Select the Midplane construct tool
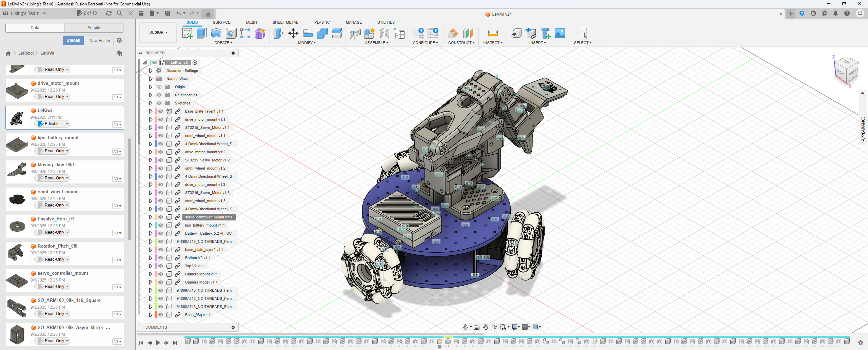868x350 pixels. 468,33
